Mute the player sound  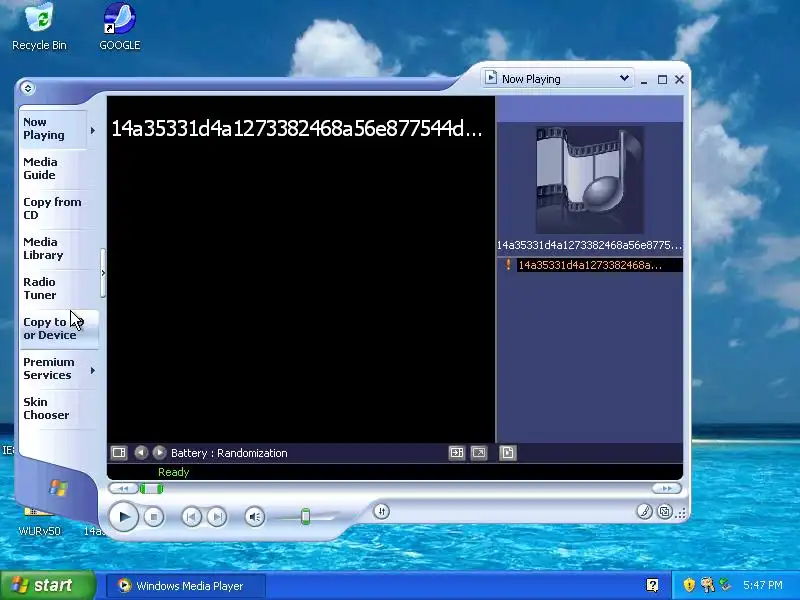[x=255, y=517]
